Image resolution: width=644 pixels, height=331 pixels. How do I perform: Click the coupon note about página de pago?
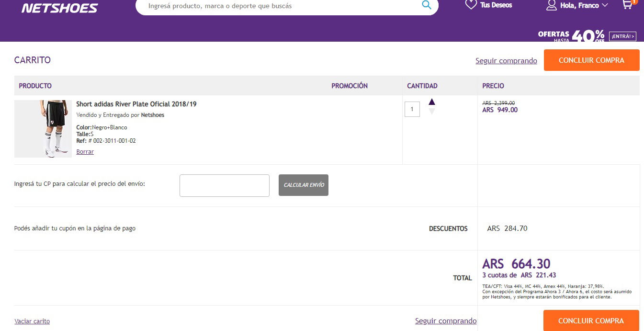[x=75, y=228]
